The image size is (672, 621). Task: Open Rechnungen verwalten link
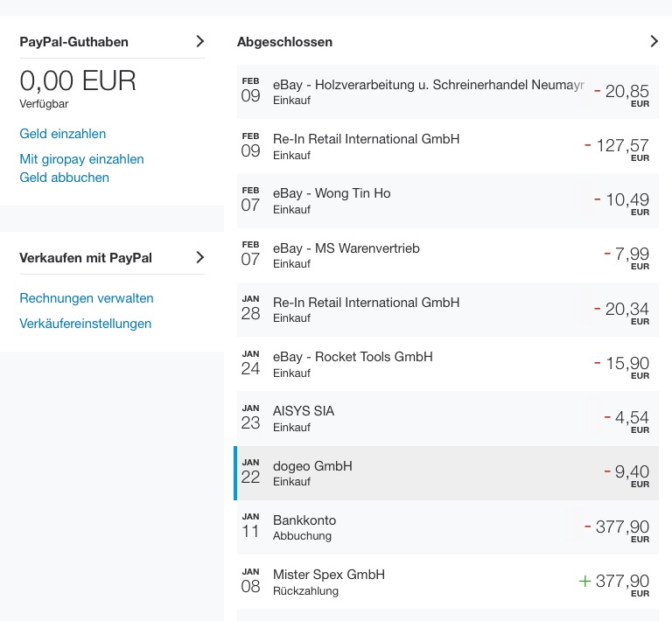tap(87, 298)
